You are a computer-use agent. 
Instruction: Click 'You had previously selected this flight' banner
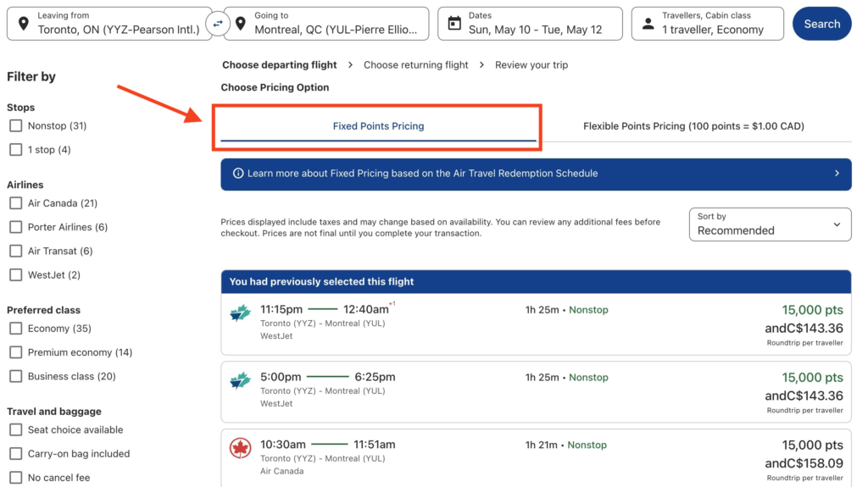tap(536, 282)
